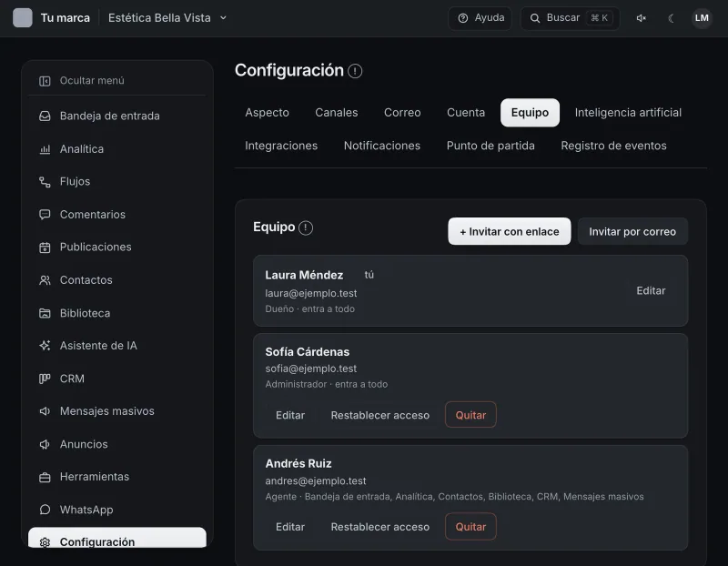Click the info icon next to Configuración heading
This screenshot has height=566, width=728.
(355, 71)
